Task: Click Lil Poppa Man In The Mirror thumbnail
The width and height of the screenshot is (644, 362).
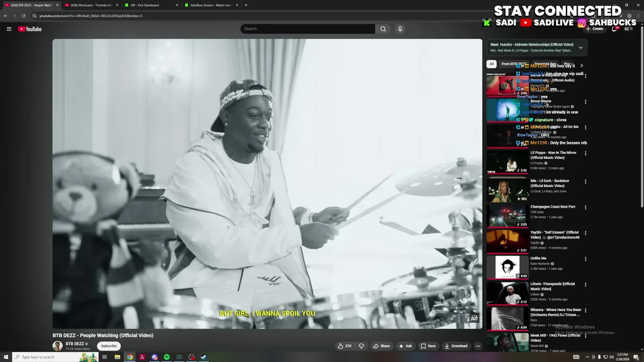Action: [x=507, y=162]
